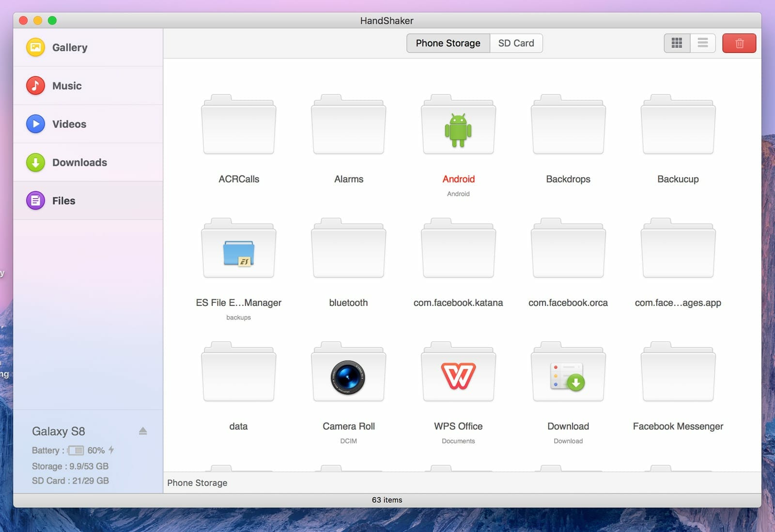Open the ES File Explorer backups folder
Image resolution: width=775 pixels, height=532 pixels.
(238, 249)
